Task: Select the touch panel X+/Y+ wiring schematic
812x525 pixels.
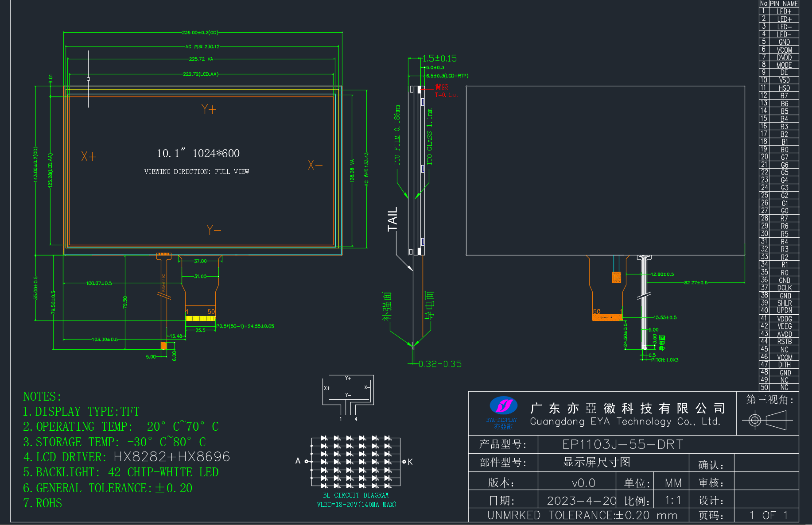Action: coord(348,398)
